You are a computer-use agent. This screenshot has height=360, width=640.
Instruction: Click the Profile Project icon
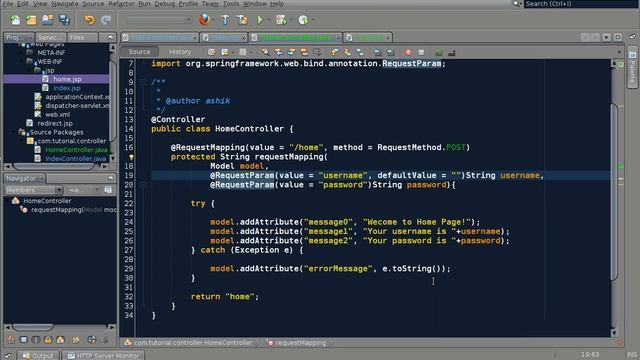(303, 20)
